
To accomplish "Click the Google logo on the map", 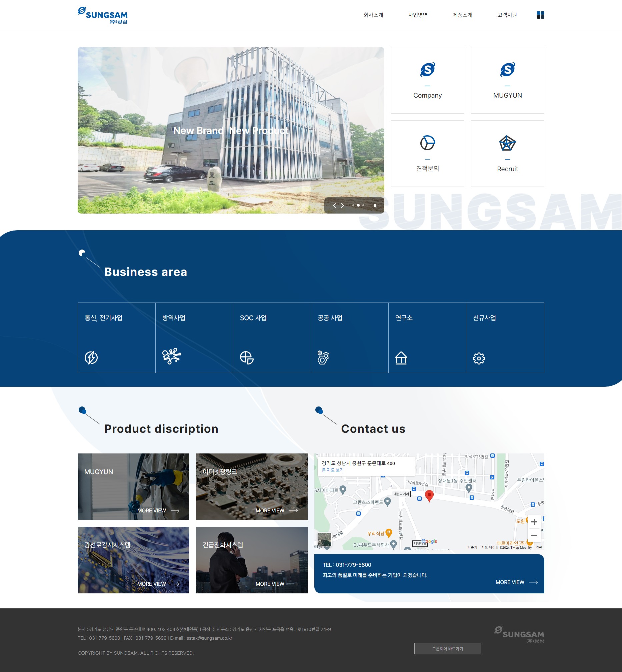I will coord(429,541).
